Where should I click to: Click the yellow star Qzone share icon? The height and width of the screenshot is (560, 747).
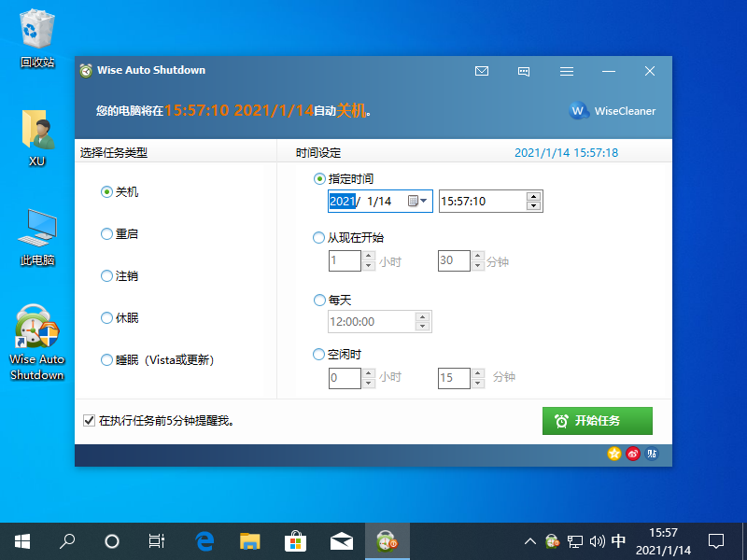(613, 454)
